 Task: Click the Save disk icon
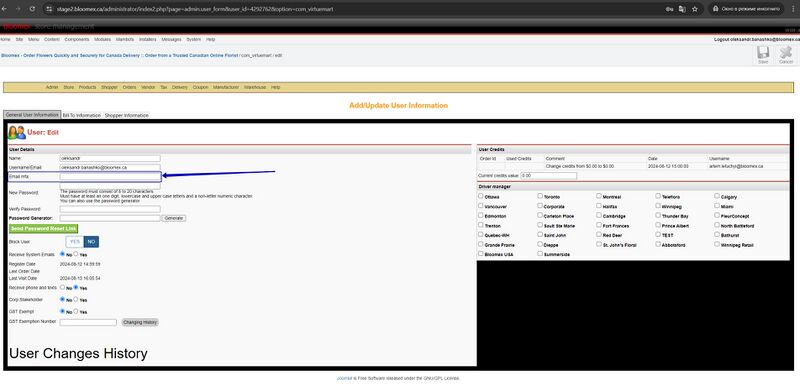tap(763, 52)
